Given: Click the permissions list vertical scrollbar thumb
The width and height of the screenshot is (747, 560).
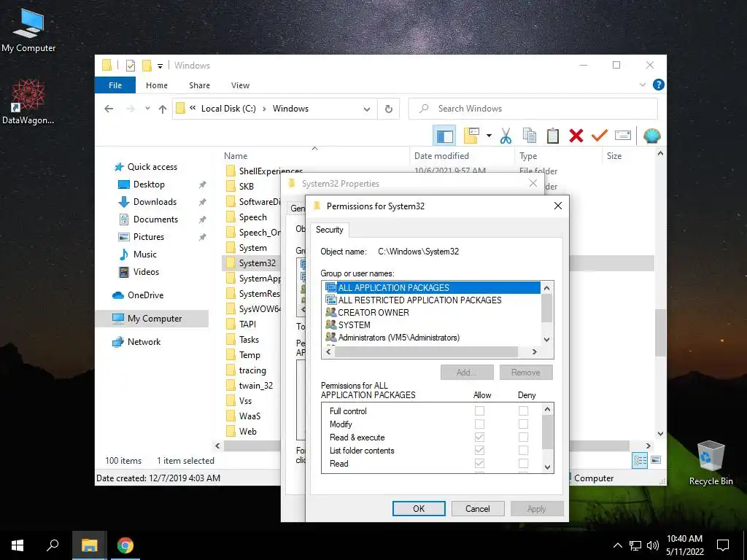Looking at the screenshot, I should pos(547,432).
